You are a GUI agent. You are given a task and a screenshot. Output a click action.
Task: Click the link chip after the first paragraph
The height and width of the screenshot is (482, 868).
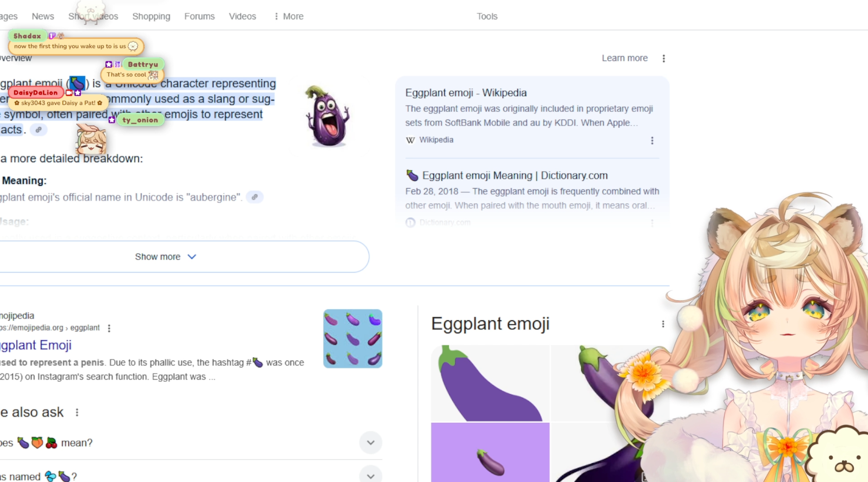tap(38, 130)
